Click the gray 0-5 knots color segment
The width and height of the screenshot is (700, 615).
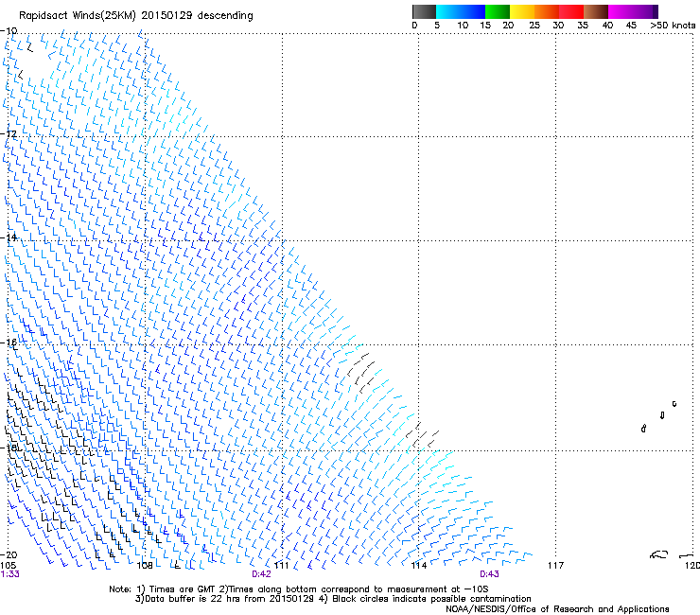point(424,11)
